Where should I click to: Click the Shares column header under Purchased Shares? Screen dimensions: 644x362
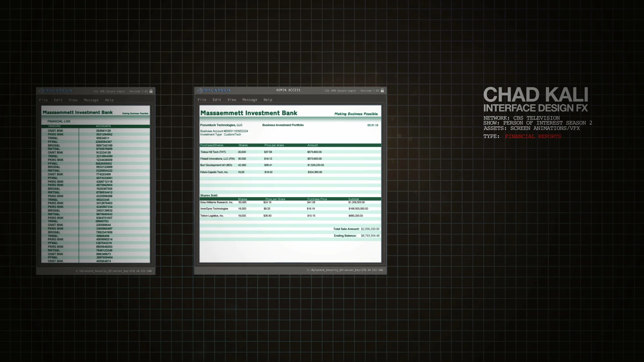pos(243,145)
